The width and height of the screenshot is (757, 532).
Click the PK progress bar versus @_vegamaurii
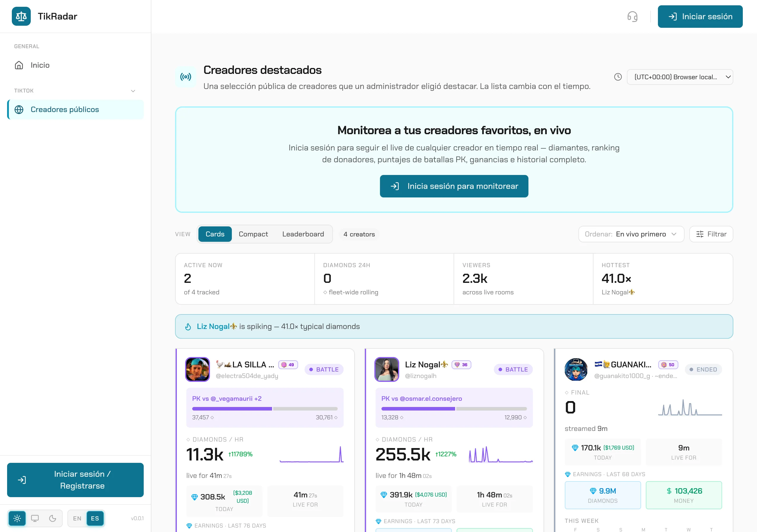(265, 409)
